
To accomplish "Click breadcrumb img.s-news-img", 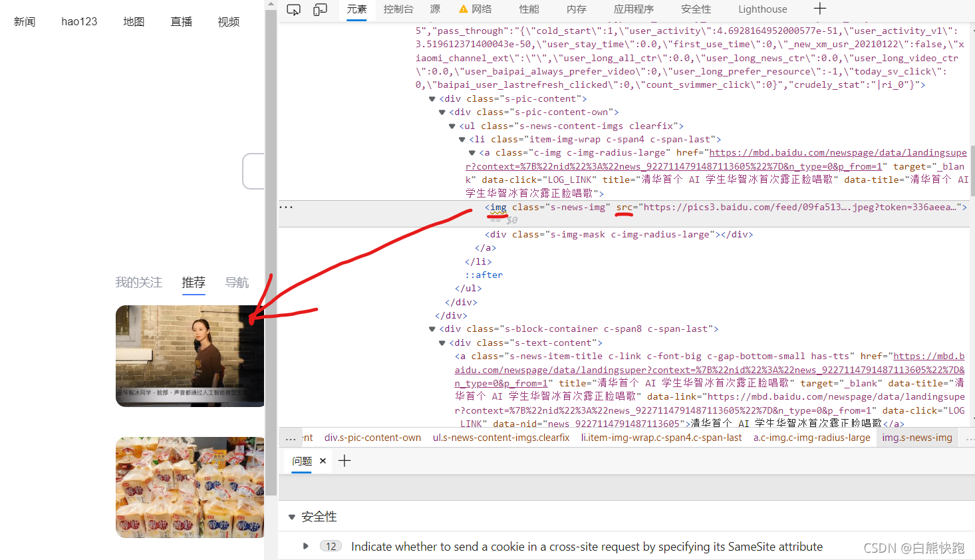I will pos(917,438).
